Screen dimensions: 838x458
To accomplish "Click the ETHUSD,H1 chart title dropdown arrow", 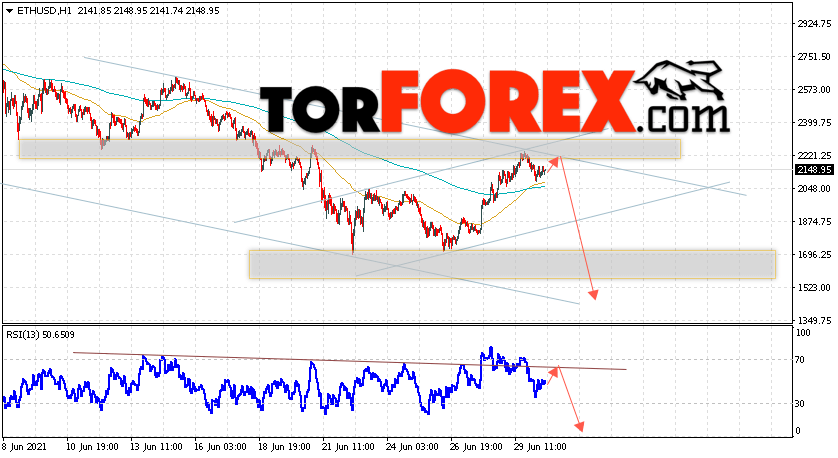I will click(10, 11).
